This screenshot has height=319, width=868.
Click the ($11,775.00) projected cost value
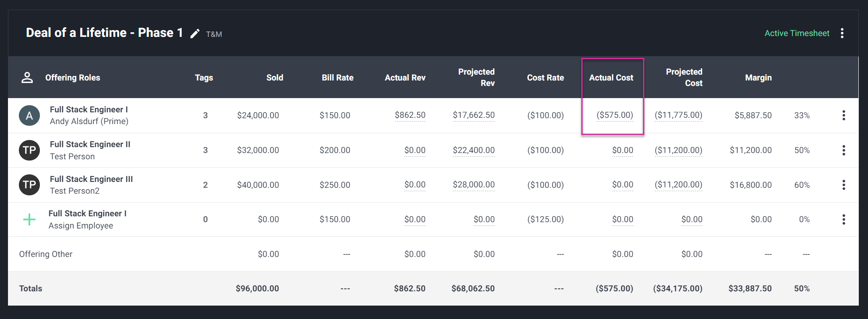(678, 115)
